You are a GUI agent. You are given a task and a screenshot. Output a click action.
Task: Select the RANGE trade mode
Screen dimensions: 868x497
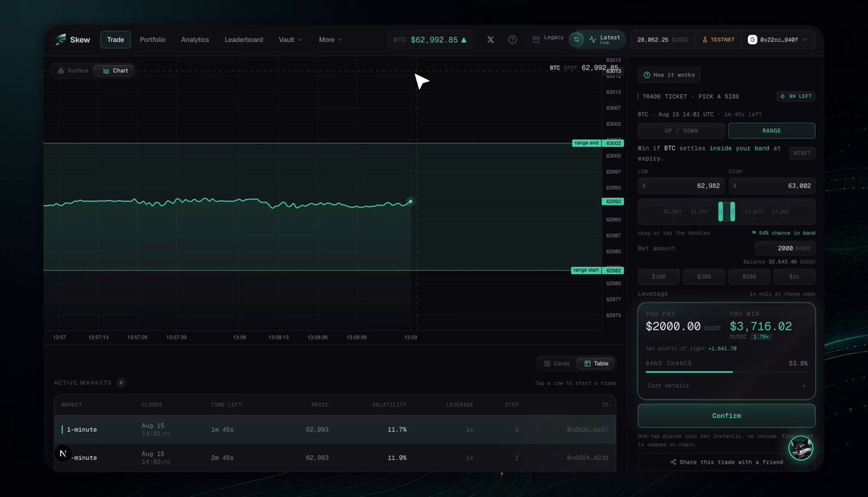(x=772, y=131)
